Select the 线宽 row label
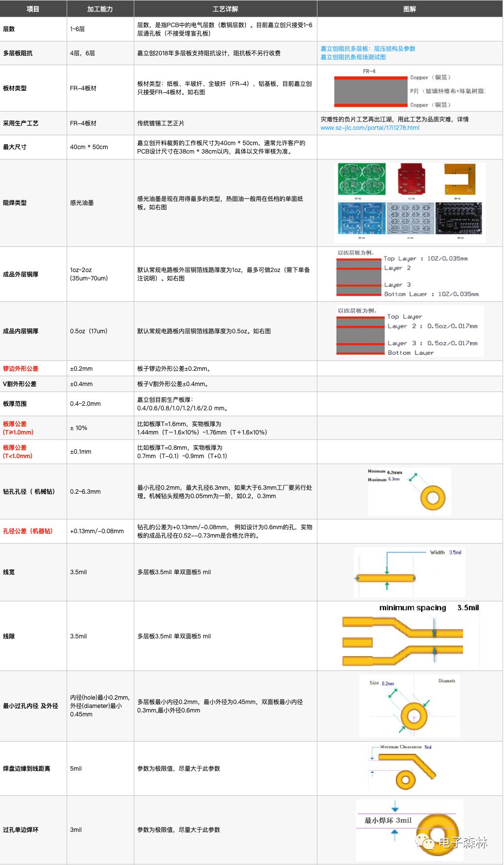504x865 pixels. [9, 572]
